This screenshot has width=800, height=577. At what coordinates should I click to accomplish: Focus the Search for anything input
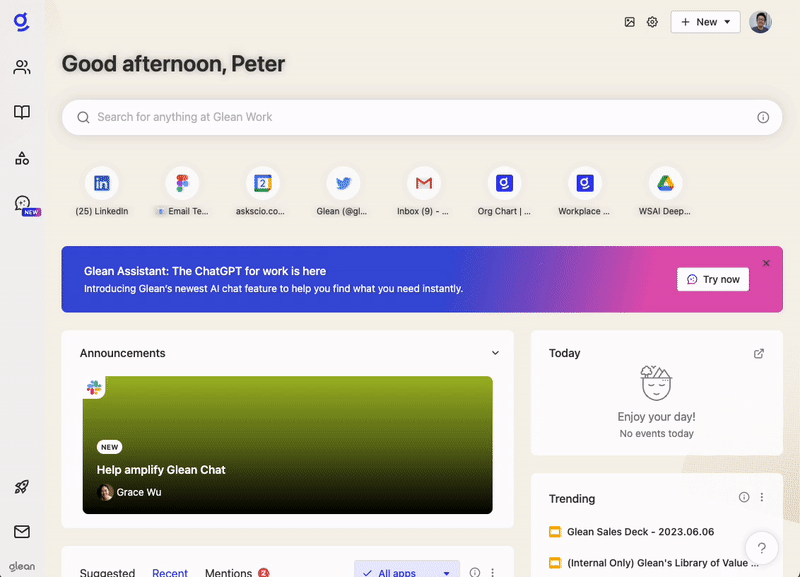422,117
